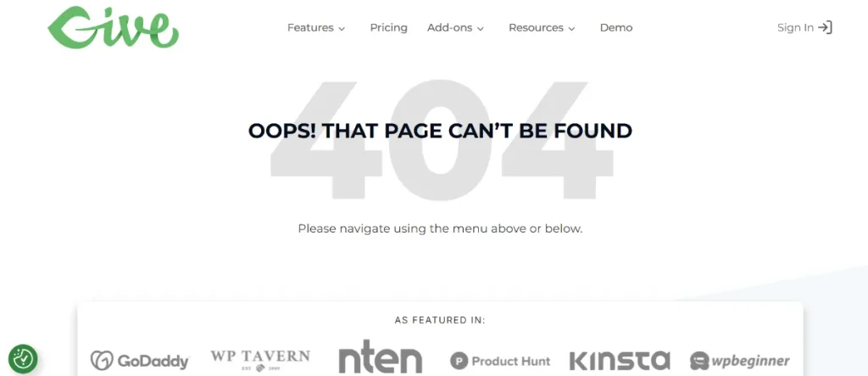Click the 404 page-not-found heading
Screen dimensions: 868x376
click(440, 131)
